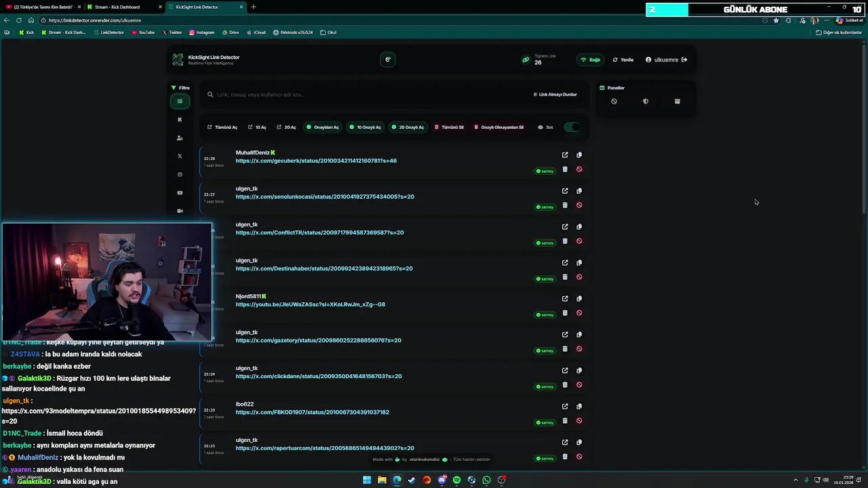Open MuhalifDeniz gecuberk link externally
Image resolution: width=868 pixels, height=488 pixels.
565,155
